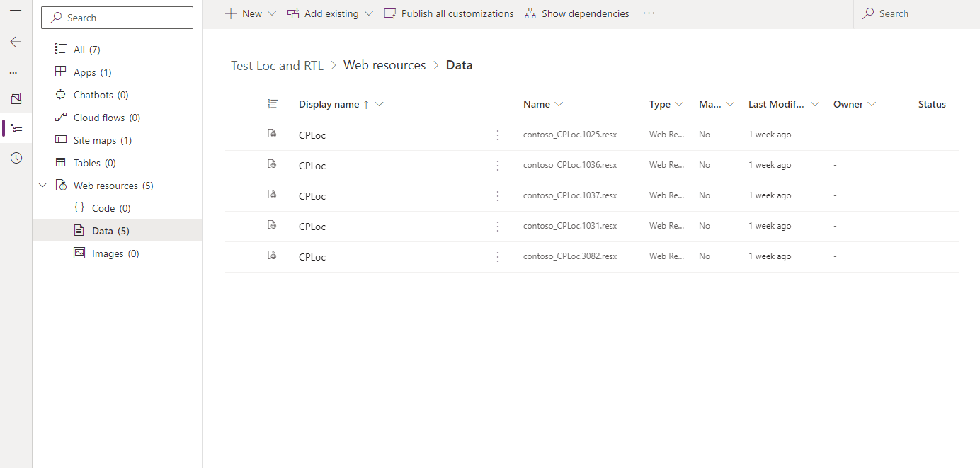Collapse the Web resources tree section
This screenshot has width=980, height=468.
tap(42, 185)
